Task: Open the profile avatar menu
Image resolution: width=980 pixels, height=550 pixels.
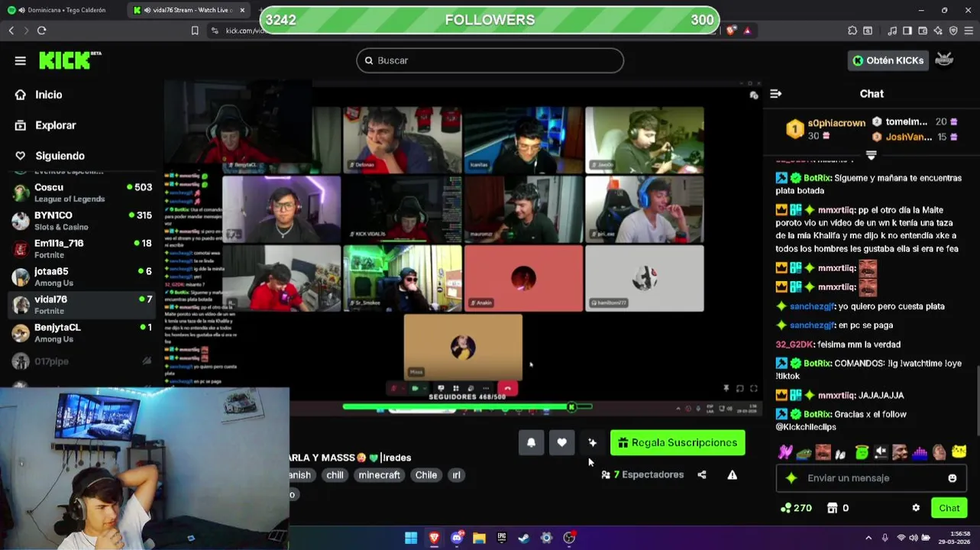Action: tap(944, 60)
